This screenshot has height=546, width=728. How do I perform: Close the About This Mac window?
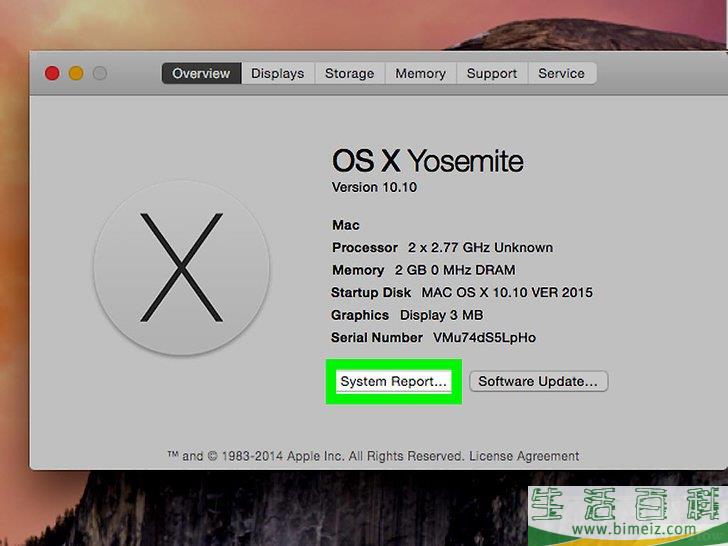point(52,73)
